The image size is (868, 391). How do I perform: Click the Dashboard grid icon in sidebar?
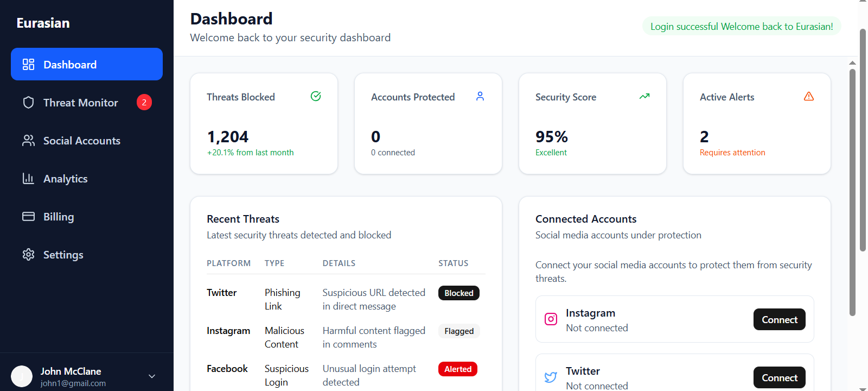pos(28,65)
